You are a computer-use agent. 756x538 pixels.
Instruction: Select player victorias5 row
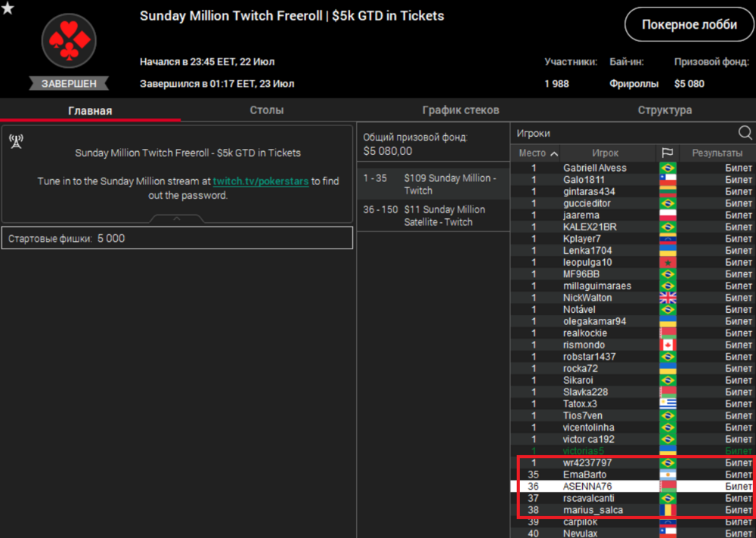tap(633, 451)
